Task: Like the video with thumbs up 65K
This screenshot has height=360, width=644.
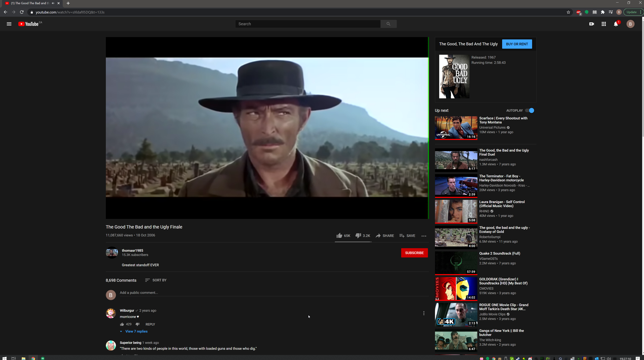Action: click(x=343, y=236)
